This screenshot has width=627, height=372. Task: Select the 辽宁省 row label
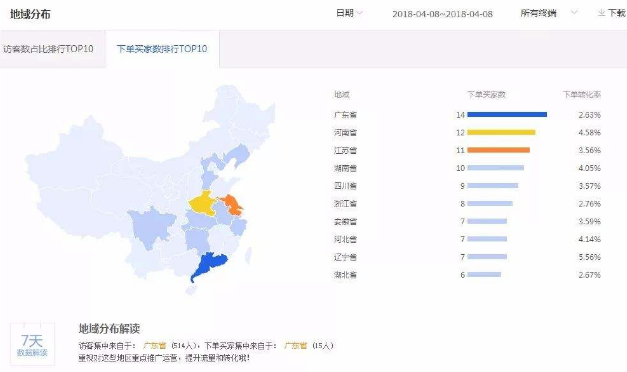point(345,257)
